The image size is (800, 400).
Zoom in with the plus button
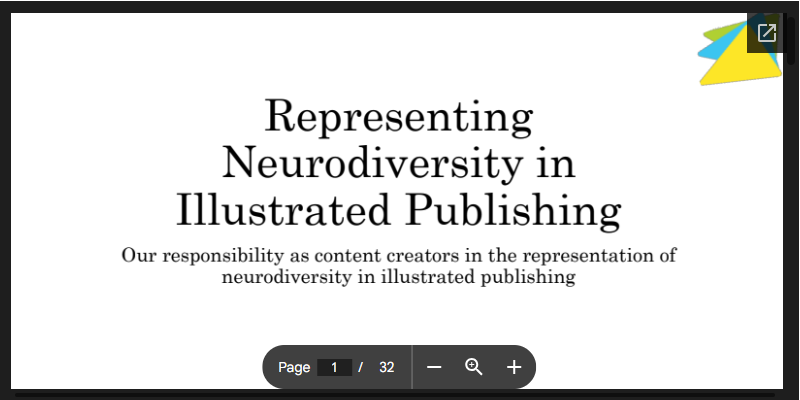514,367
